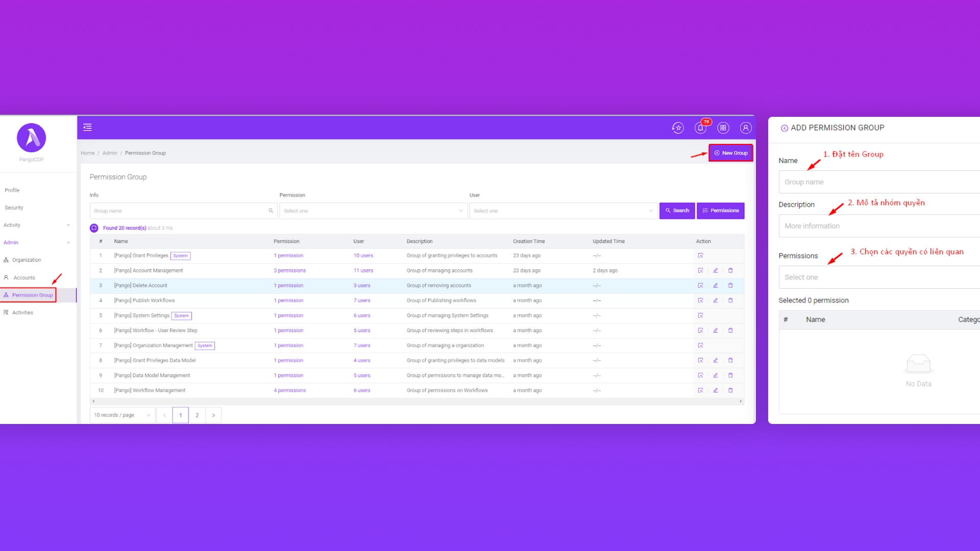The image size is (980, 551).
Task: Open the apps grid icon in header
Action: pos(723,128)
